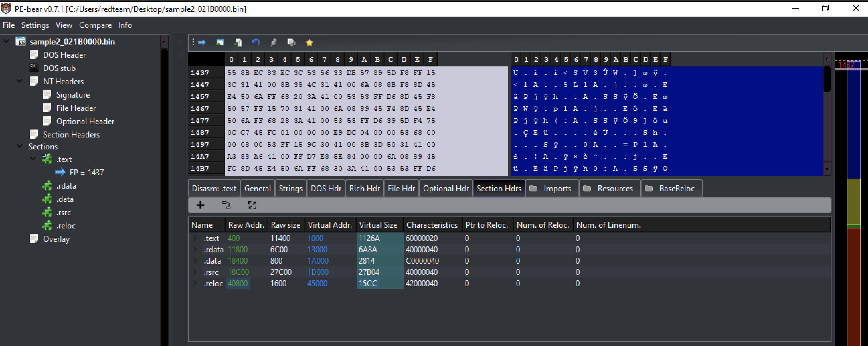This screenshot has height=346, width=868.
Task: Collapse the NT Headers tree node
Action: pyautogui.click(x=20, y=81)
